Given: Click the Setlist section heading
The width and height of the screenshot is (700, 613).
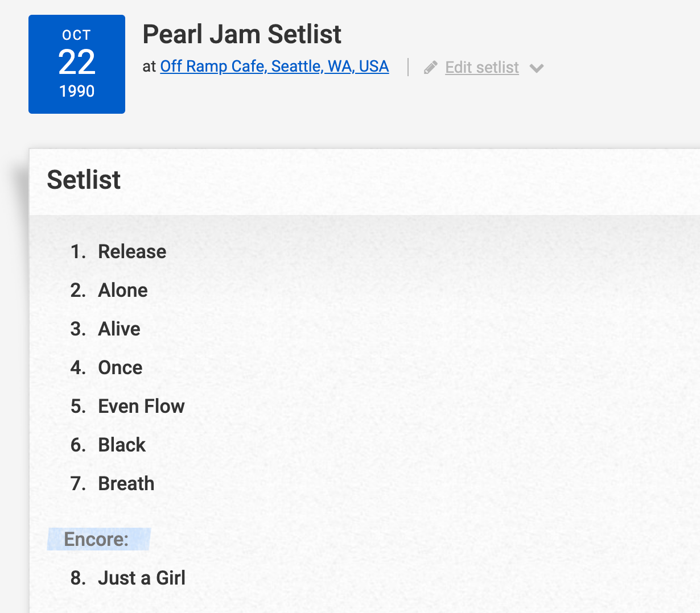Looking at the screenshot, I should point(84,180).
